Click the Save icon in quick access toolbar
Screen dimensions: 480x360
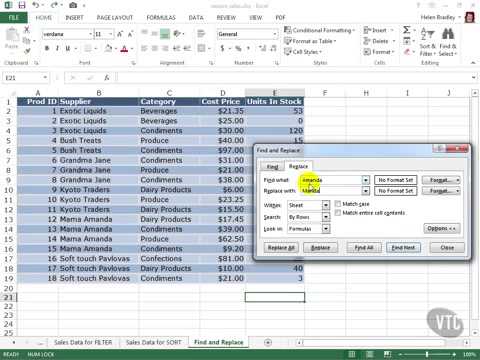pos(22,5)
